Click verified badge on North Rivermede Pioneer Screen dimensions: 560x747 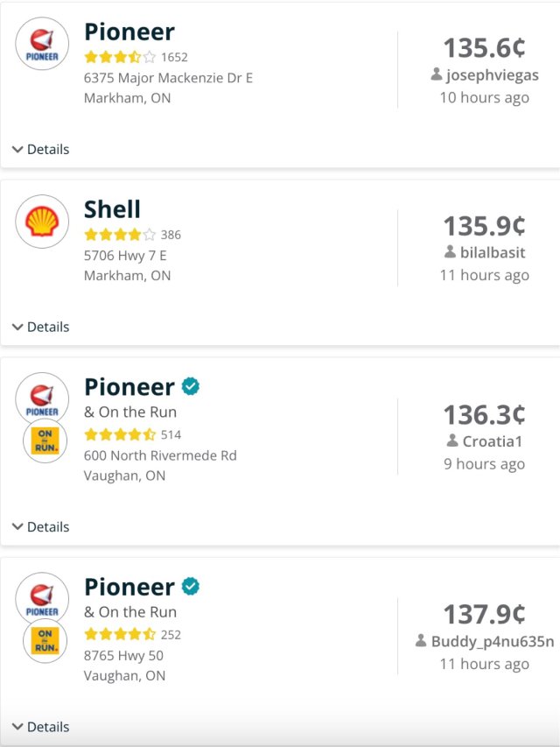pyautogui.click(x=191, y=386)
